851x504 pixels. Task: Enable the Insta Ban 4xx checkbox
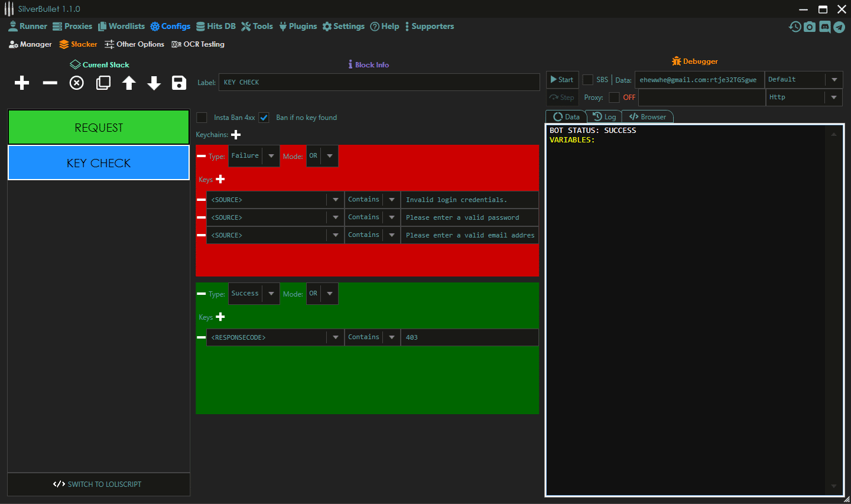(x=202, y=118)
